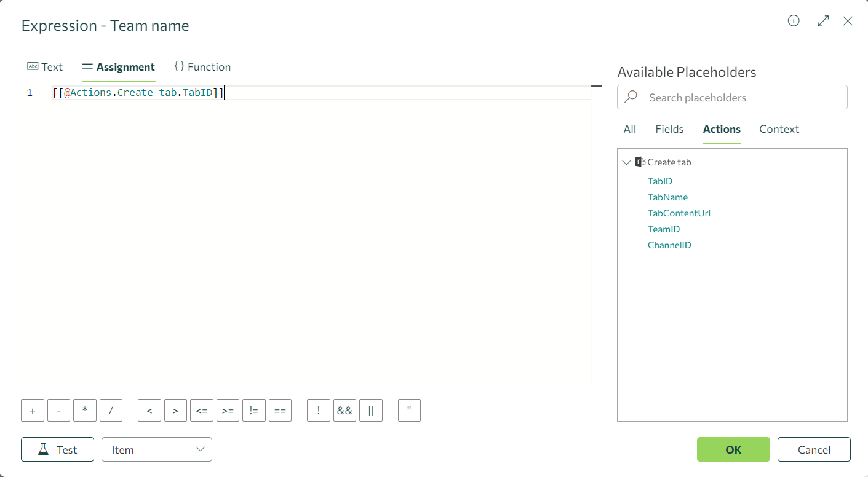Switch to the Text tab
This screenshot has width=868, height=477.
(45, 66)
